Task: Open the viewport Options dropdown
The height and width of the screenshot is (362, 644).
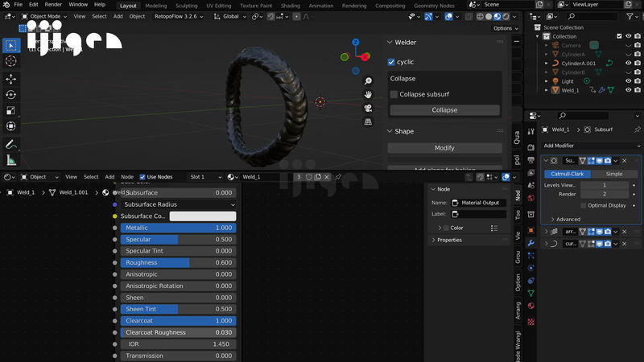Action: [x=506, y=28]
